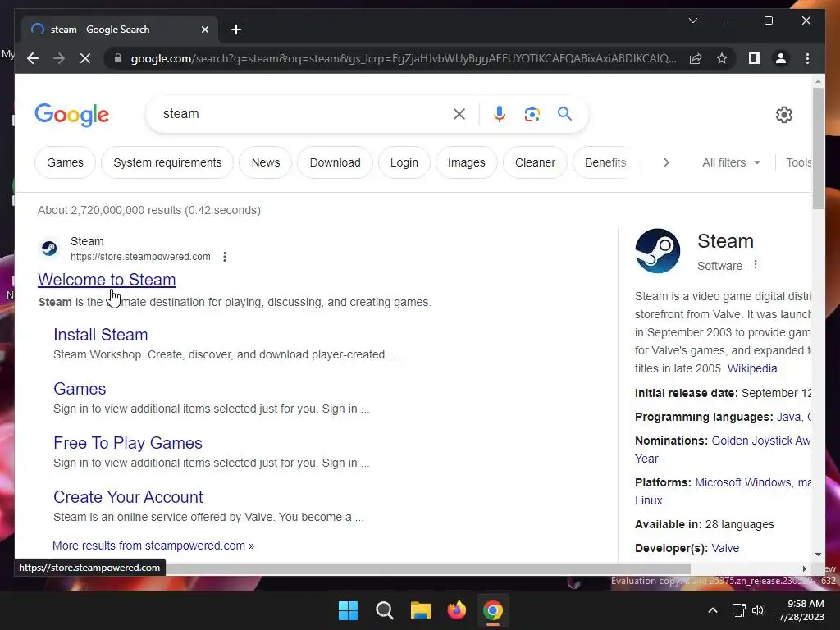Open Chrome side panel
The width and height of the screenshot is (840, 630).
tap(755, 58)
